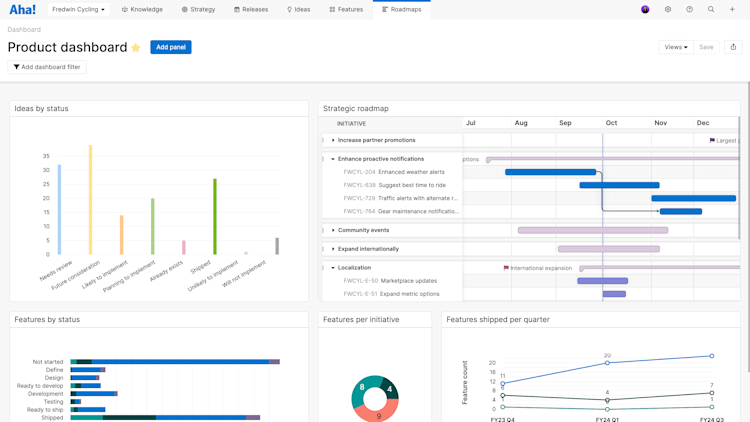
Task: Click the Not started features bar
Action: pyautogui.click(x=175, y=362)
